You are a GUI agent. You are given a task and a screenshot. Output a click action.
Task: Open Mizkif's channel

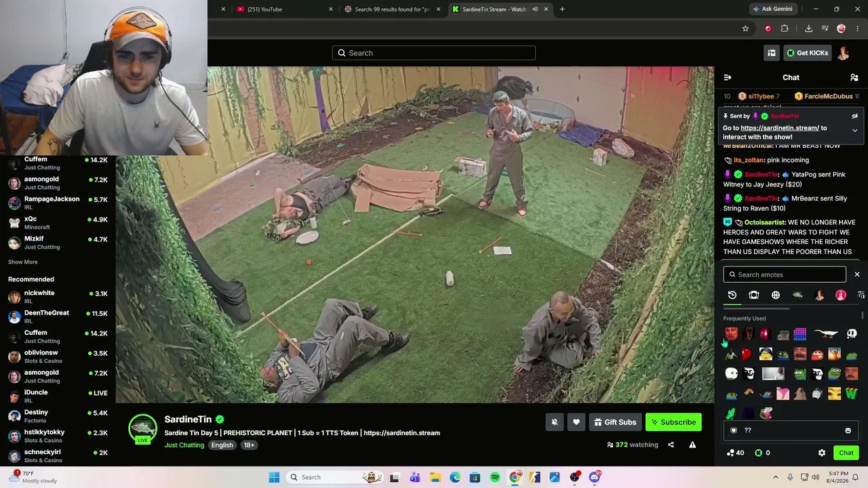(x=58, y=243)
